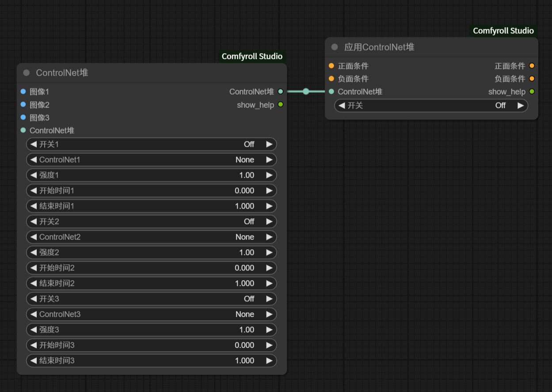Decrease 开始时间2 with its left arrow
552x392 pixels.
(34, 268)
